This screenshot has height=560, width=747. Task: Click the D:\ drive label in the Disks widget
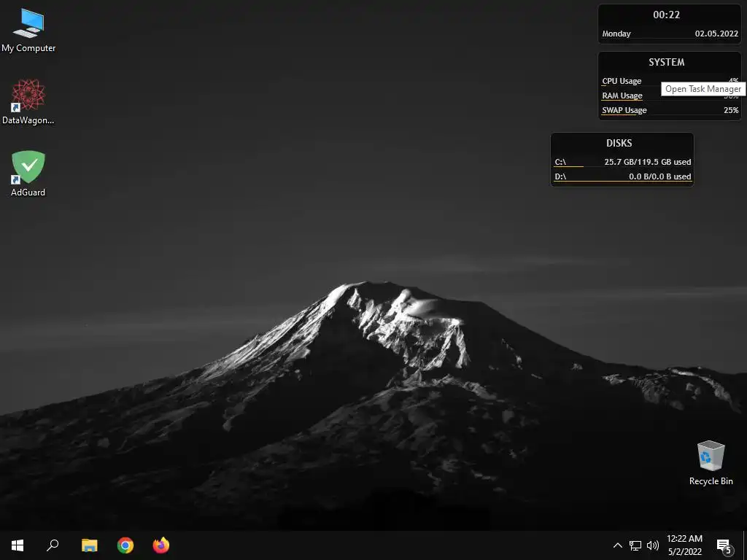(x=560, y=176)
